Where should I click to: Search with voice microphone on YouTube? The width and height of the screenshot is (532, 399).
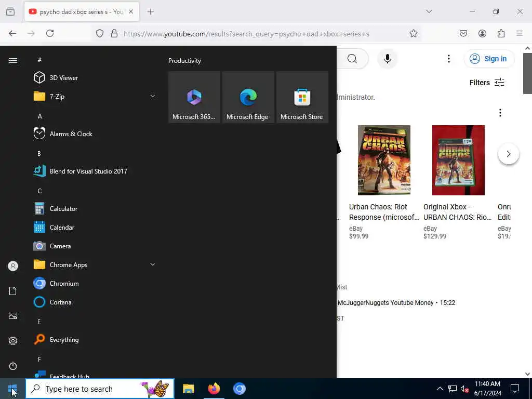[388, 59]
